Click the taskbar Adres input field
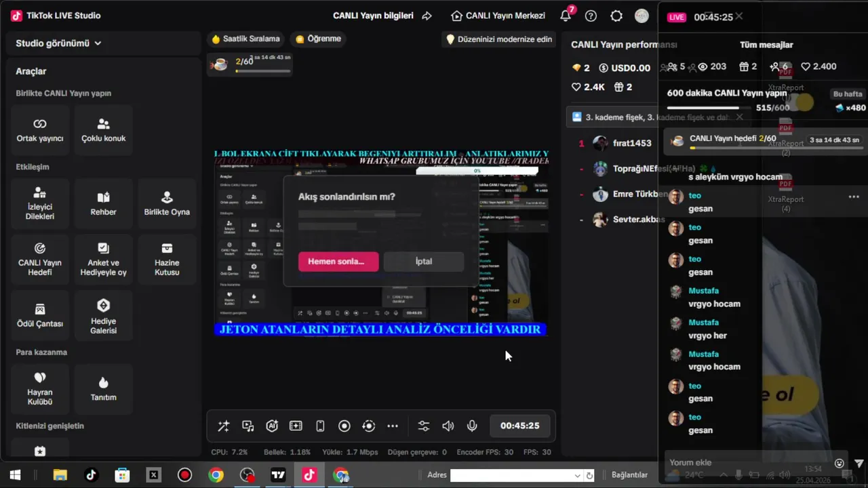Viewport: 868px width, 488px height. (511, 475)
